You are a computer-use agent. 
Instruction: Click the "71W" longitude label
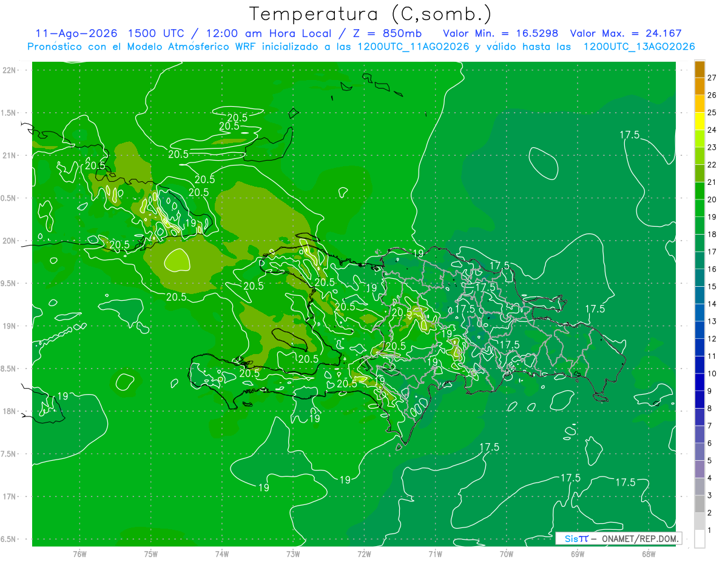pyautogui.click(x=435, y=554)
